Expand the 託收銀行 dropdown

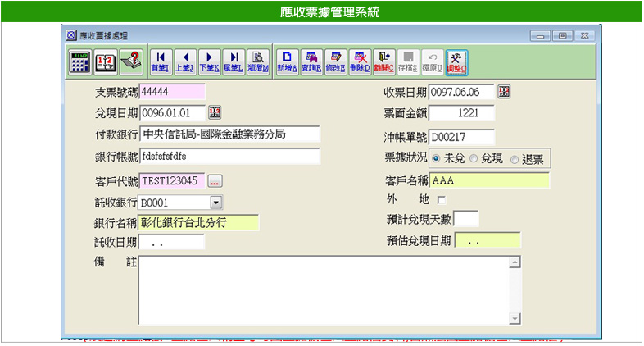pos(216,202)
